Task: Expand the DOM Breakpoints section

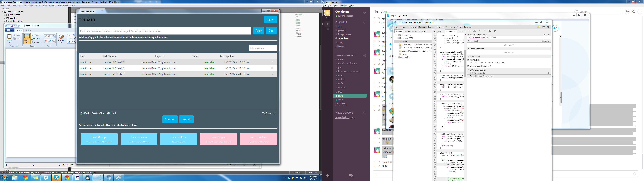Action: point(468,70)
